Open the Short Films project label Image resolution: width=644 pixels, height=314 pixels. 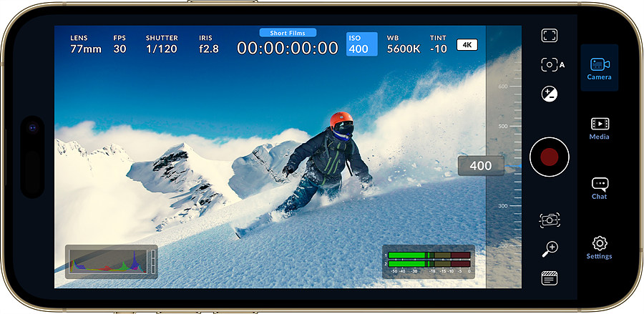288,33
